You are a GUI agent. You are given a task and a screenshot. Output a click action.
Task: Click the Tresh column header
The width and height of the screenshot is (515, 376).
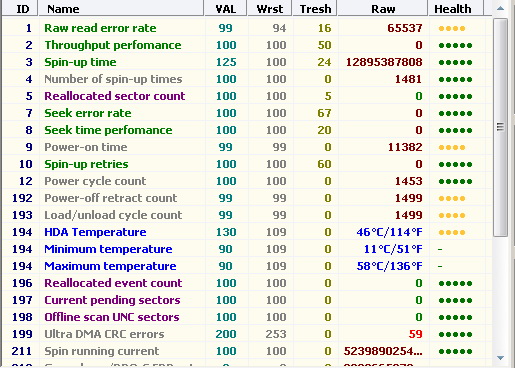(x=315, y=8)
